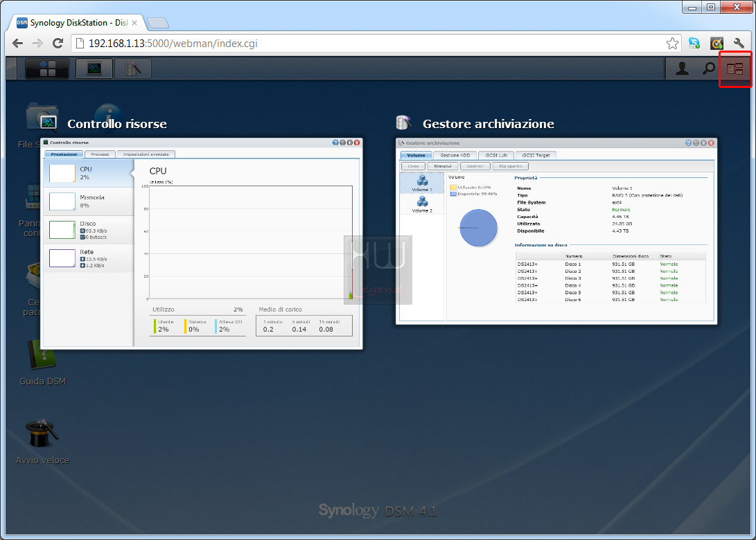The height and width of the screenshot is (540, 756).
Task: Open the DSM search magnifier icon
Action: (708, 69)
